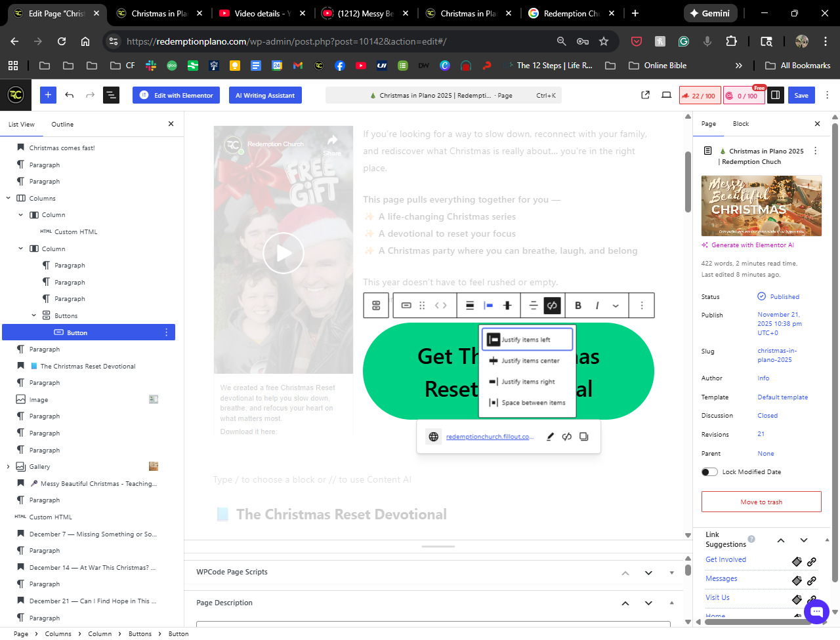Click the pencil edit link icon
Viewport: 840px width, 640px height.
click(550, 437)
